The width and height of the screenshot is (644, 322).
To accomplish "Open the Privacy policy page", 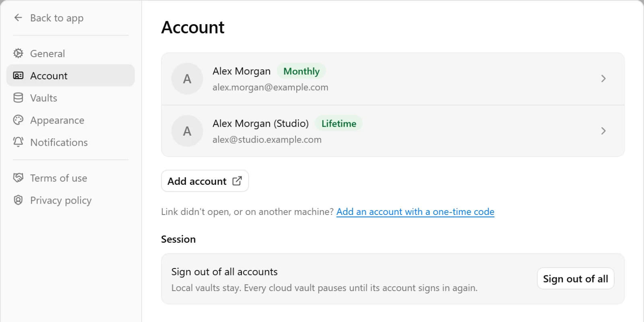I will 70,200.
